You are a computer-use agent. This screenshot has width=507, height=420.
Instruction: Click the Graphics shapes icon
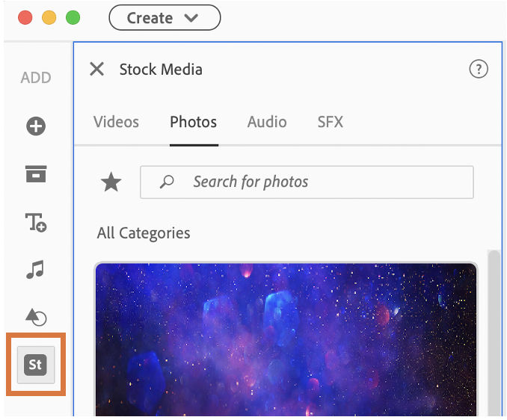[x=36, y=317]
